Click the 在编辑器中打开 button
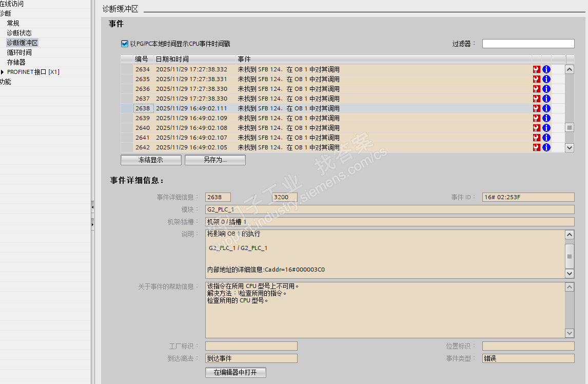This screenshot has height=384, width=588. click(236, 372)
